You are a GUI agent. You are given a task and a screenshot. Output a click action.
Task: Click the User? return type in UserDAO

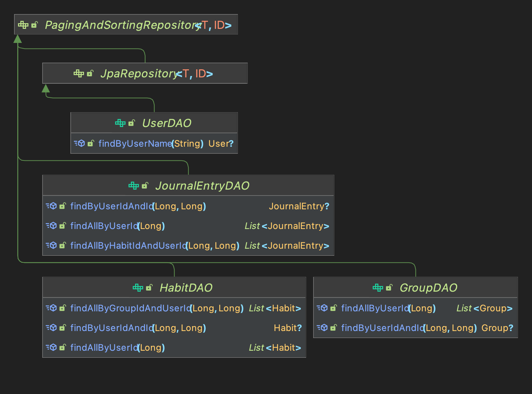pyautogui.click(x=221, y=144)
